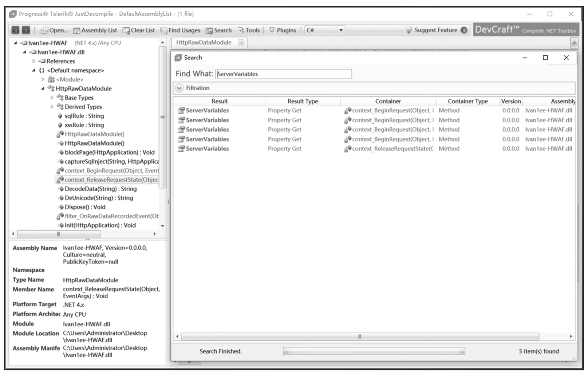Click the third ServerVariables result's property icon
Viewport: 588px width, 374px height.
(x=181, y=130)
